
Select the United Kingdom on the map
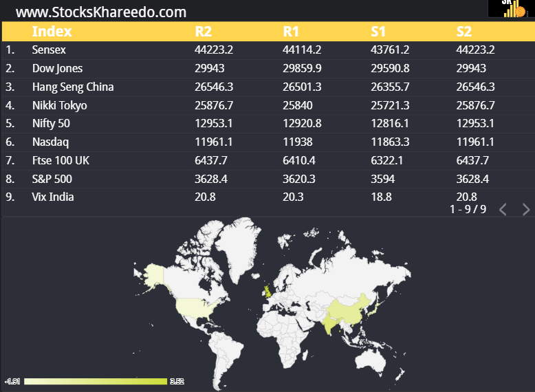click(x=267, y=292)
